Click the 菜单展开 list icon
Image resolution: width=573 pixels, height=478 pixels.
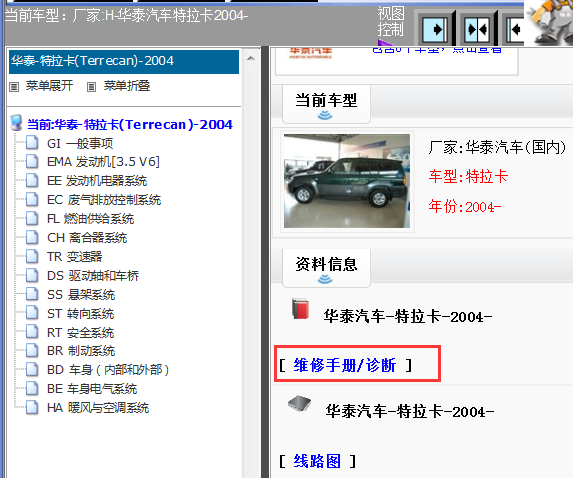14,87
